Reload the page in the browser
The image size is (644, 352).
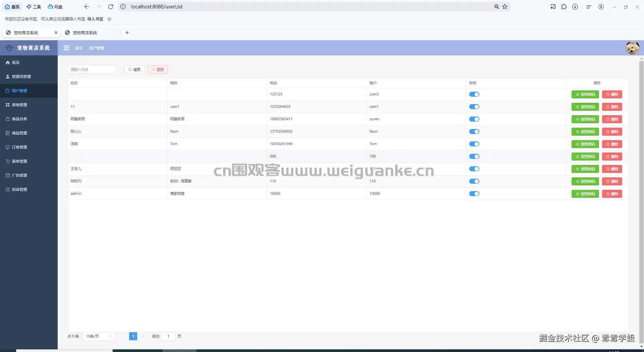pyautogui.click(x=111, y=7)
